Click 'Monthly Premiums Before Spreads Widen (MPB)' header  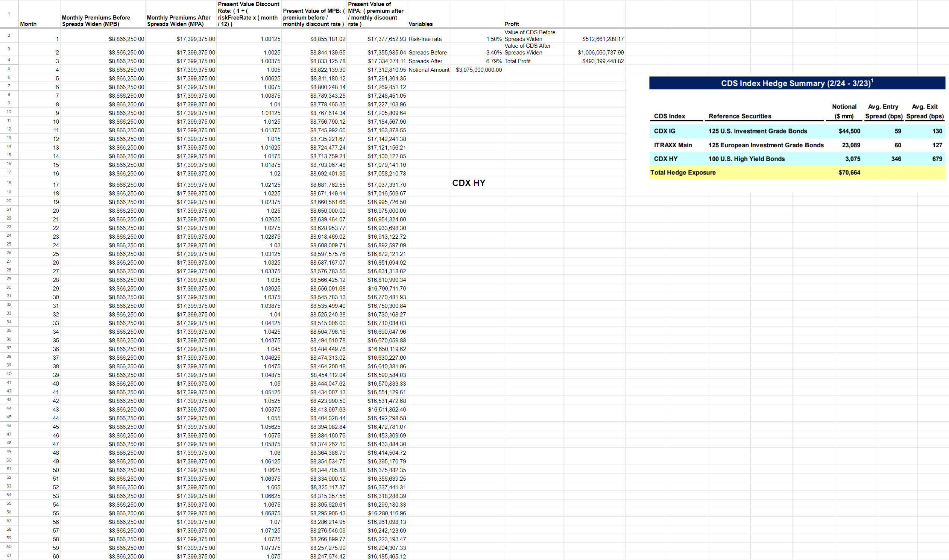tap(103, 14)
